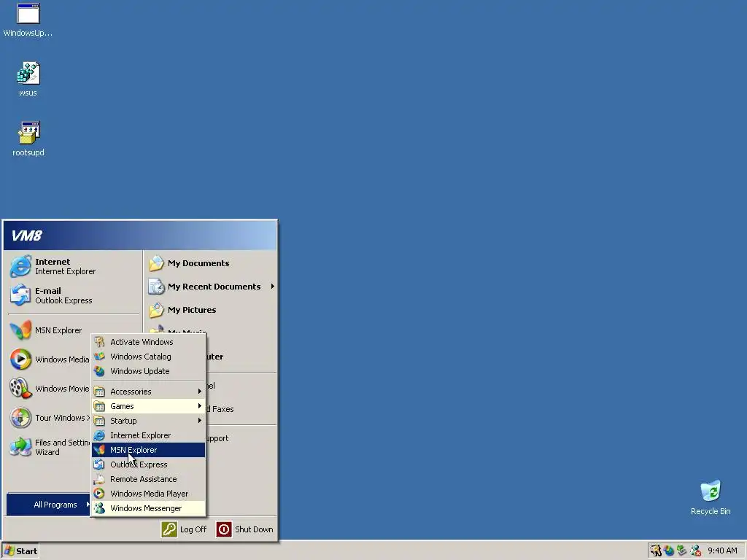The height and width of the screenshot is (560, 747).
Task: Click the red Shut Down power icon
Action: pos(224,529)
